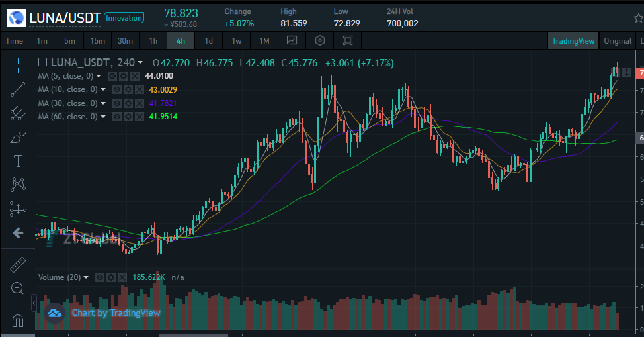Expand MA (30, close, 0) dropdown arrow
Screen dimensions: 644x337
103,103
